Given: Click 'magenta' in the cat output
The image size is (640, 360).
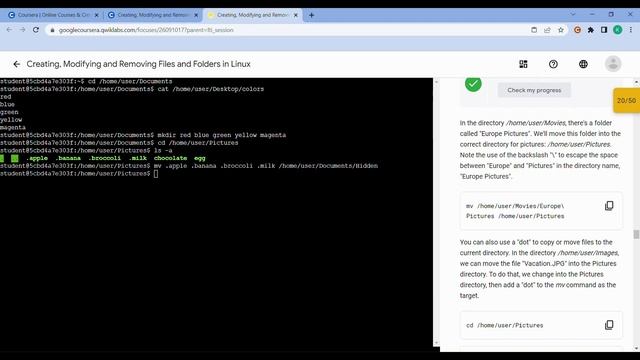Looking at the screenshot, I should (13, 127).
